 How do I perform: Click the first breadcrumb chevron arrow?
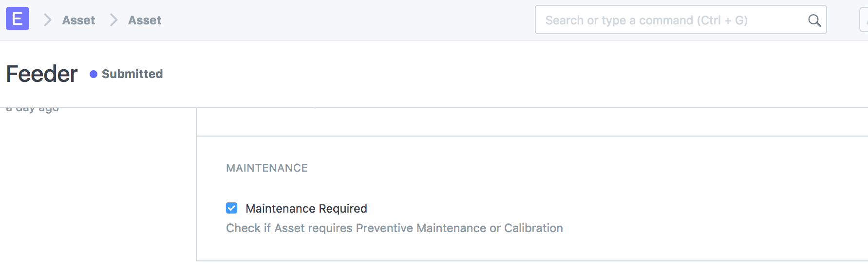point(47,20)
